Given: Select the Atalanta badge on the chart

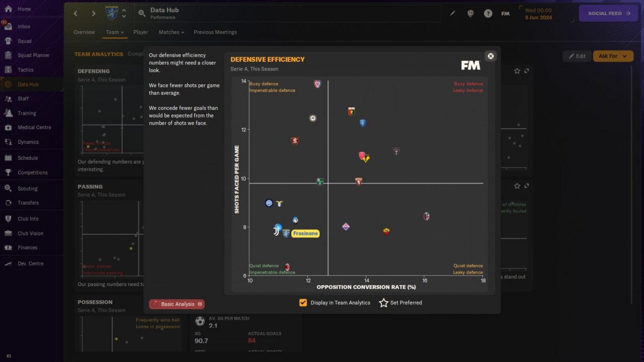Looking at the screenshot, I should [295, 220].
